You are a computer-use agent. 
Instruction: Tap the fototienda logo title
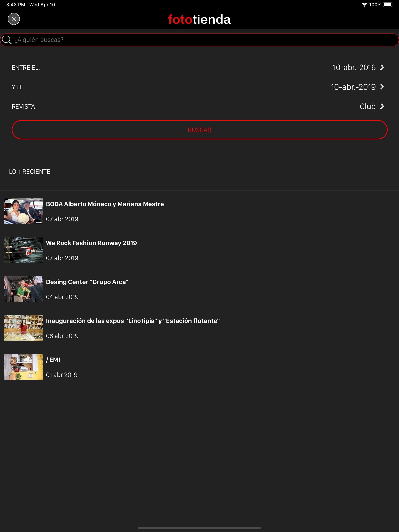pos(199,19)
